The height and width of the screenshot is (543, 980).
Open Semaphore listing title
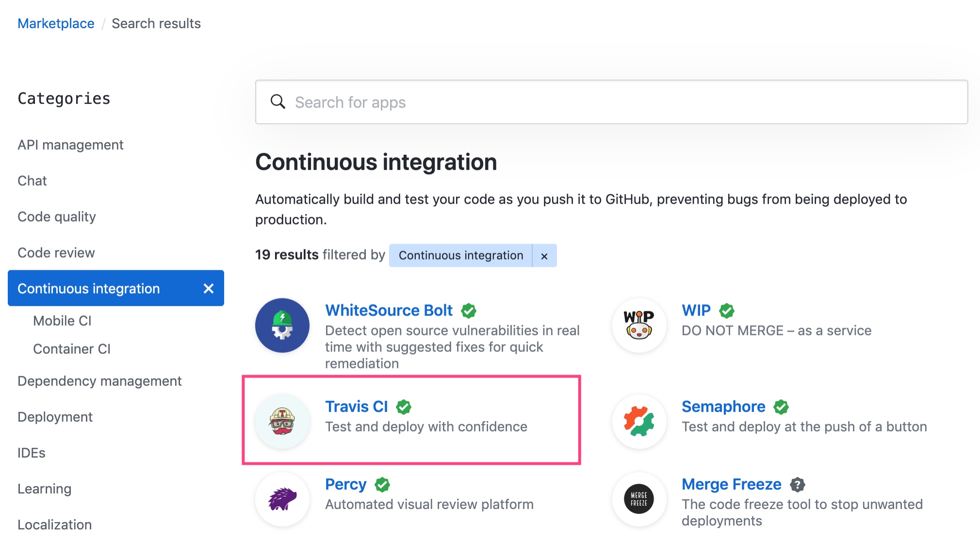pos(723,406)
